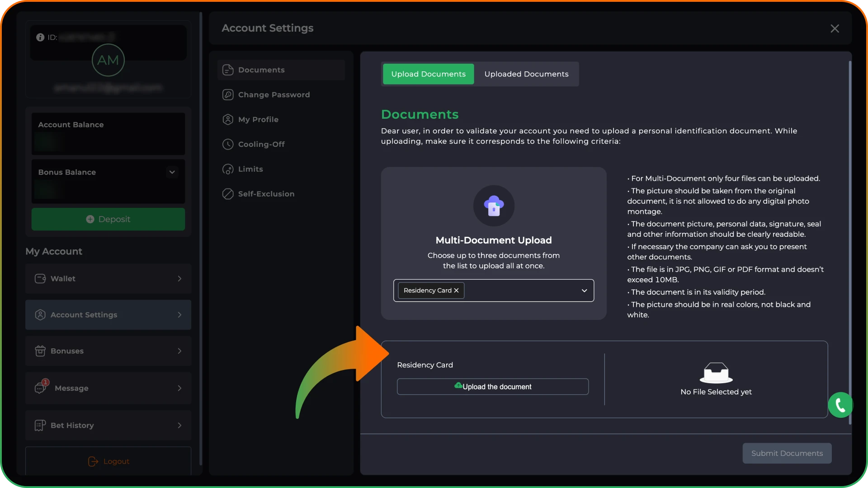The image size is (868, 488).
Task: Click the Bet History receipt icon
Action: pyautogui.click(x=40, y=425)
